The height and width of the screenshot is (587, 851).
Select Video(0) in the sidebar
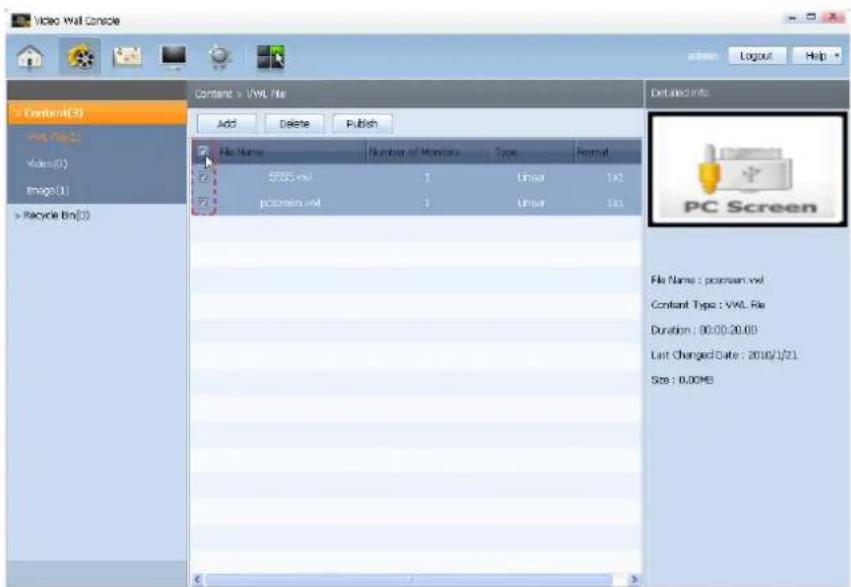coord(47,163)
